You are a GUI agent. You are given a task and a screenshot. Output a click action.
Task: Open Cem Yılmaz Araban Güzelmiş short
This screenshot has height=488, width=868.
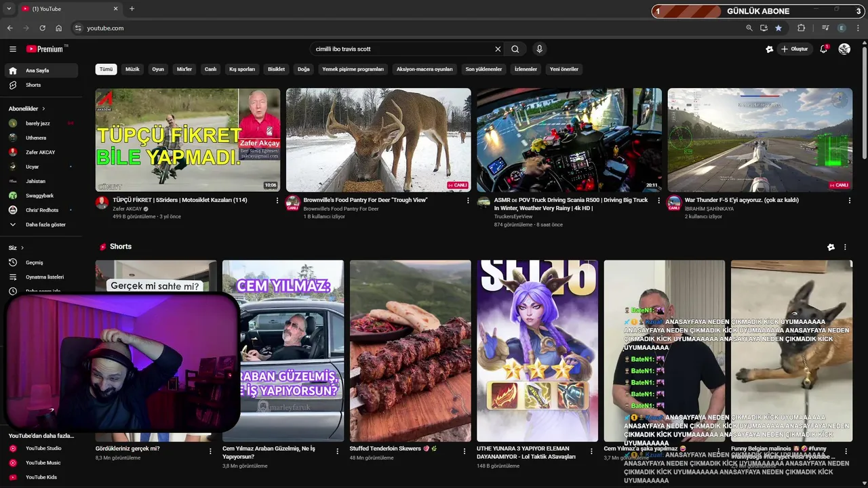[x=283, y=351]
